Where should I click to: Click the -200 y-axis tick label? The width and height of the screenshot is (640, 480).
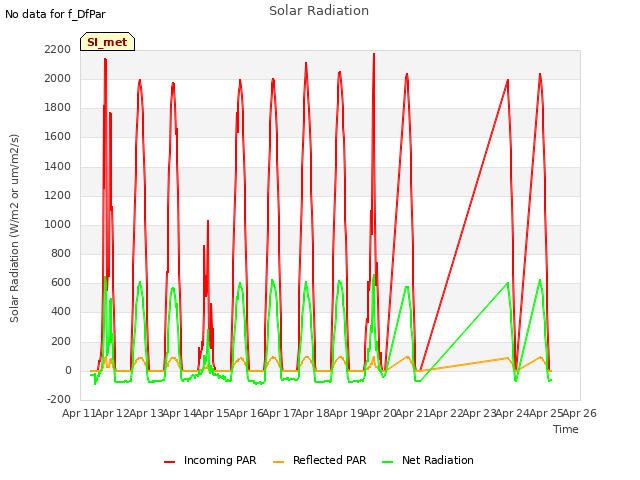(x=59, y=399)
